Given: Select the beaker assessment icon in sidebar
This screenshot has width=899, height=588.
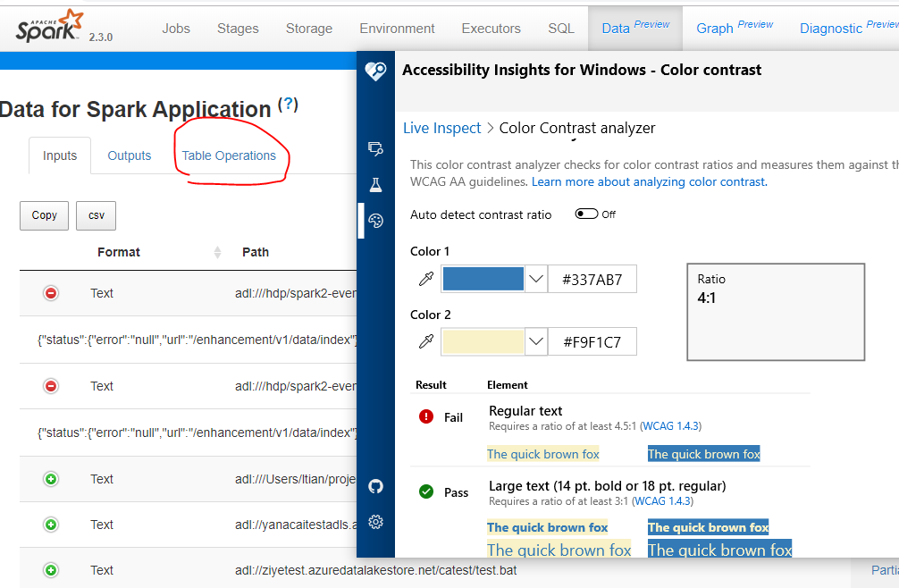Looking at the screenshot, I should click(x=375, y=184).
